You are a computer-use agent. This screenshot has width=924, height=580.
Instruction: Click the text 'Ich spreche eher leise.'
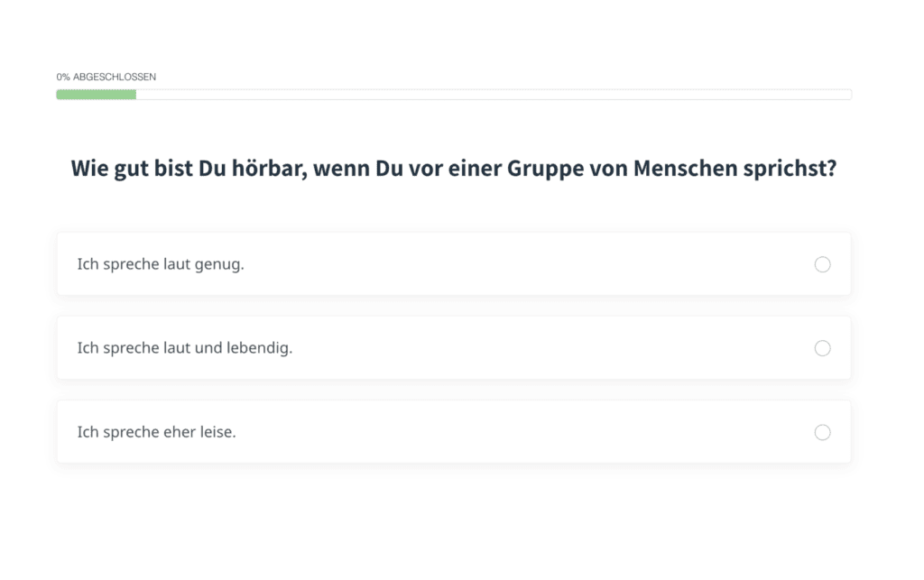156,432
